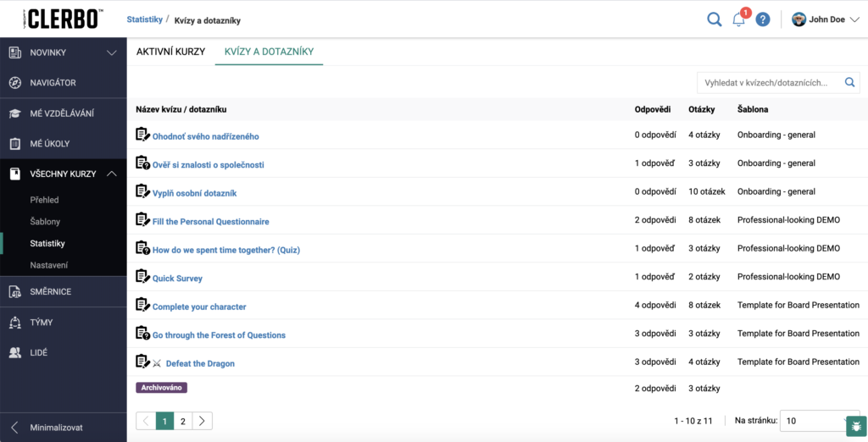Open Fill the Personal Questionnaire link
The image size is (868, 442).
pyautogui.click(x=210, y=222)
